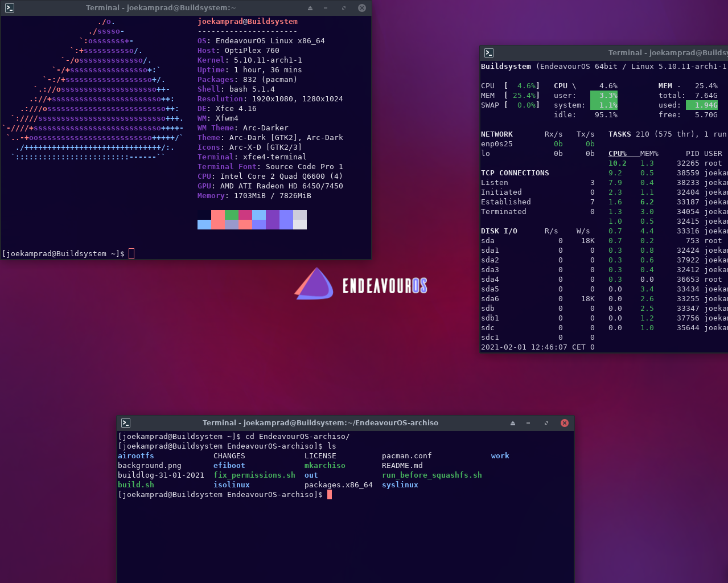The width and height of the screenshot is (728, 583).
Task: Click the 'efiboot' directory name
Action: click(229, 465)
